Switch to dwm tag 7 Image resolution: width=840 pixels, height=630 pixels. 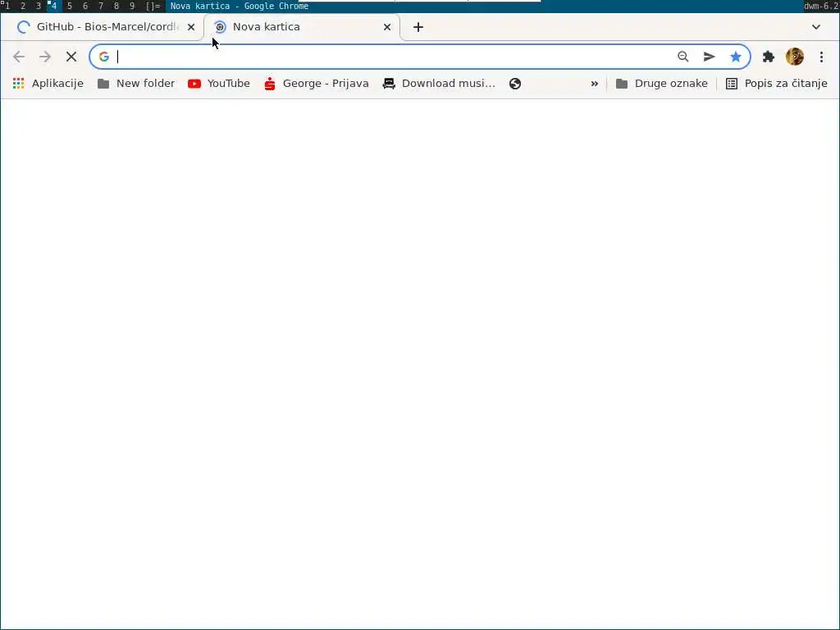[x=101, y=7]
